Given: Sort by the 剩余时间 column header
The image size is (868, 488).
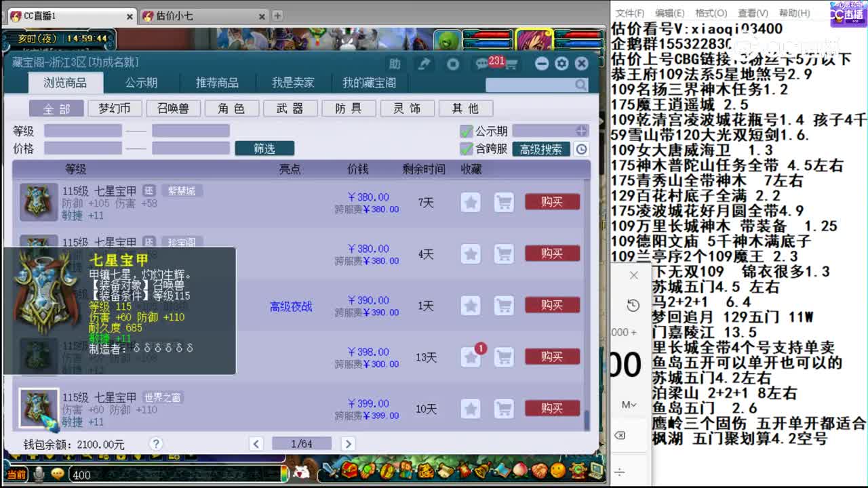Looking at the screenshot, I should click(x=424, y=169).
